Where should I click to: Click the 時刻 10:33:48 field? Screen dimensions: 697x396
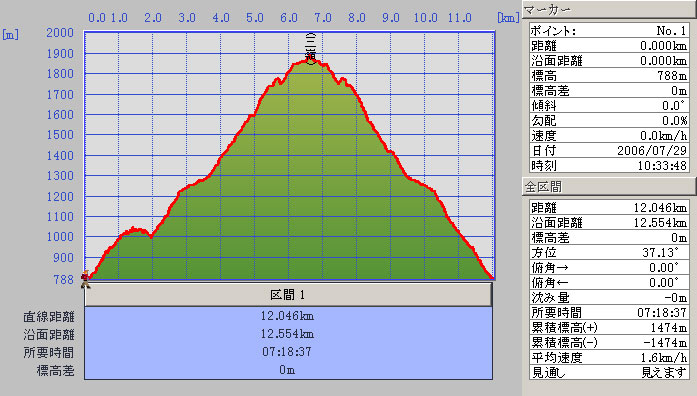[x=609, y=166]
